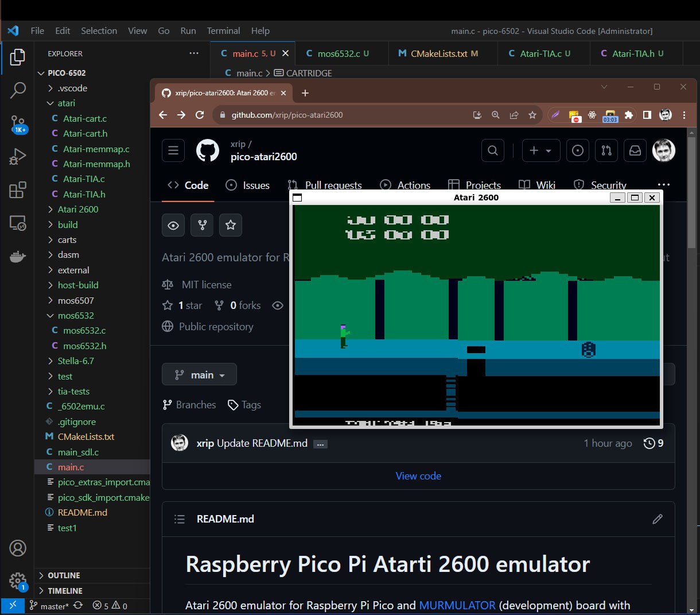The image size is (700, 615).
Task: Open the Selection menu in VS Code
Action: (x=99, y=31)
